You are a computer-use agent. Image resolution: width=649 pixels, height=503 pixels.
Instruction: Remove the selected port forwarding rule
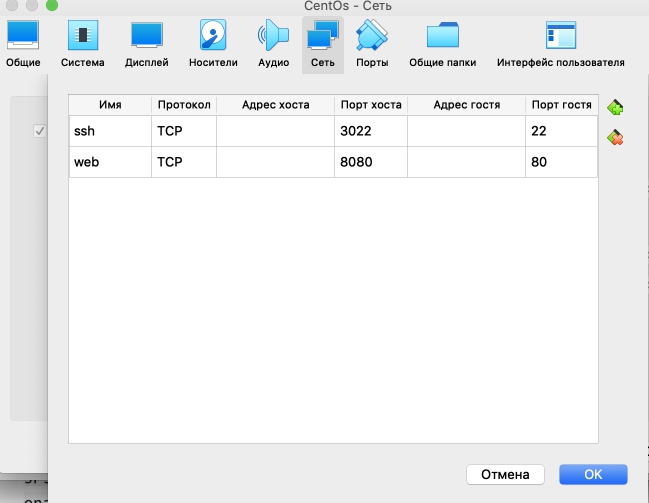point(615,138)
